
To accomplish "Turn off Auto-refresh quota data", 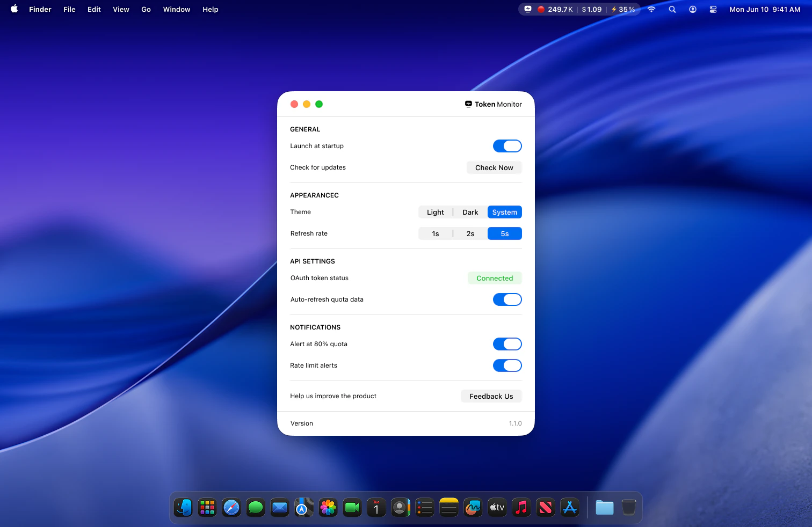I will point(507,299).
